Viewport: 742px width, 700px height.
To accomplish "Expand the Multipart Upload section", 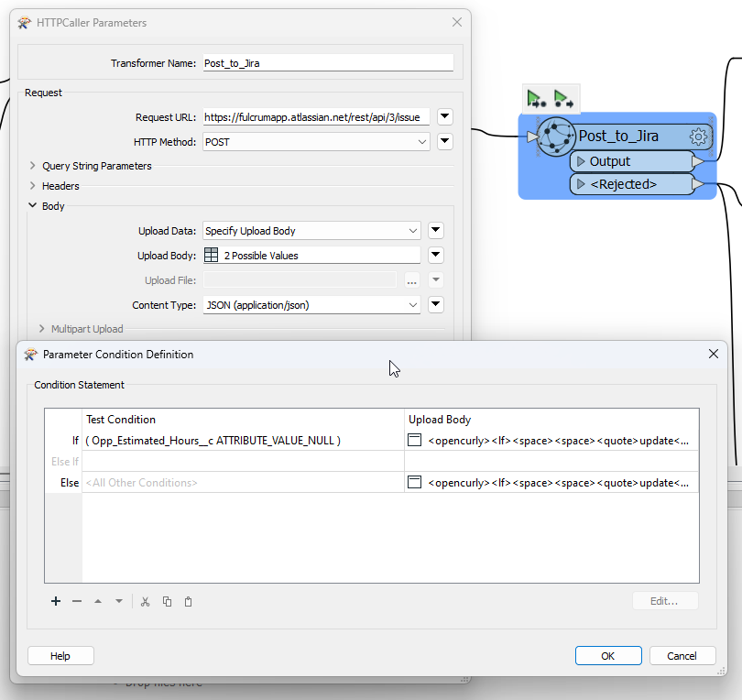I will [41, 328].
